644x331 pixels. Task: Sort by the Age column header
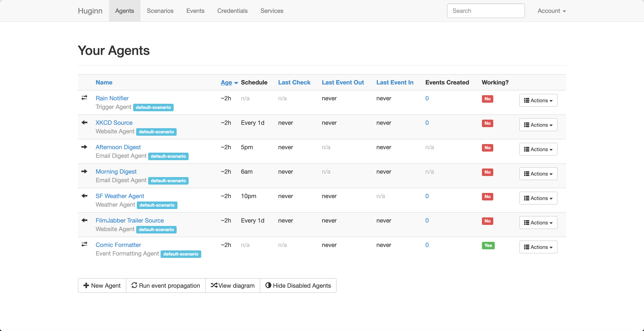coord(226,82)
